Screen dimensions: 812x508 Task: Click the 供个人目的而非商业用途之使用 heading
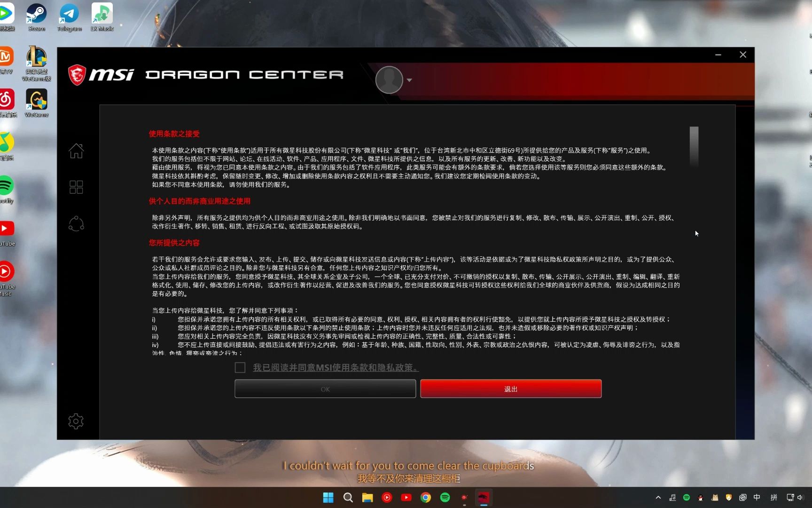[200, 201]
